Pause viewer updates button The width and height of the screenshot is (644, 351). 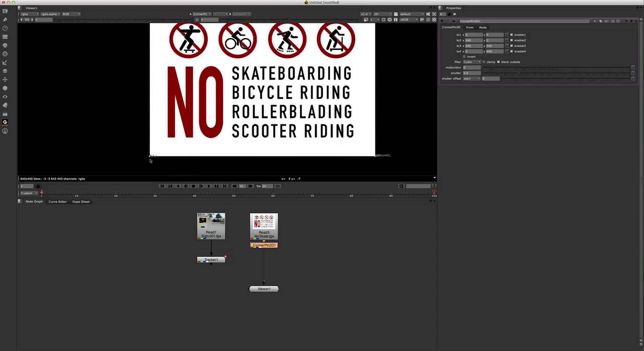pyautogui.click(x=395, y=20)
